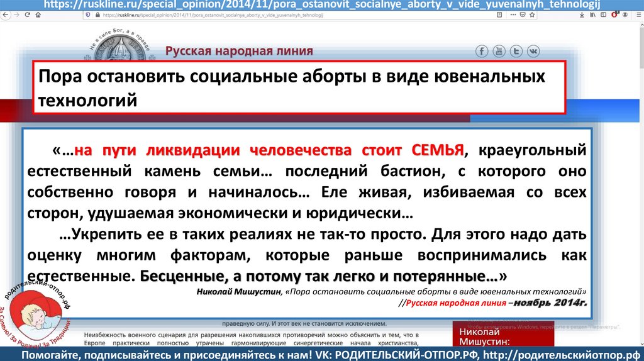Image resolution: width=644 pixels, height=361 pixels.
Task: Open page actions three-dot menu
Action: pos(513,15)
